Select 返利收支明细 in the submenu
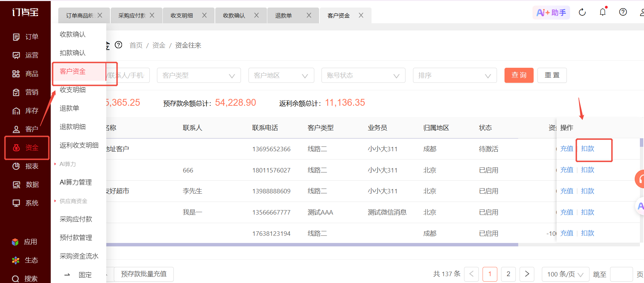The height and width of the screenshot is (283, 644). [79, 145]
